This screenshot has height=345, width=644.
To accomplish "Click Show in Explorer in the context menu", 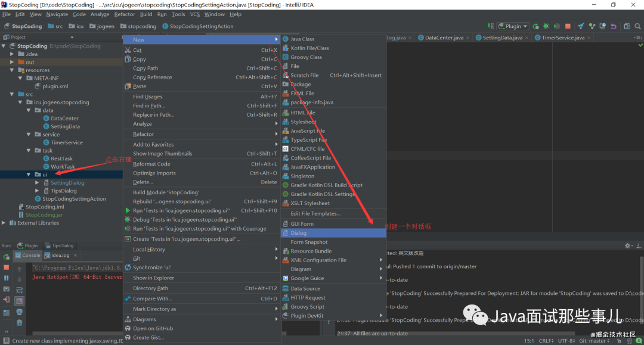I will click(x=202, y=278).
